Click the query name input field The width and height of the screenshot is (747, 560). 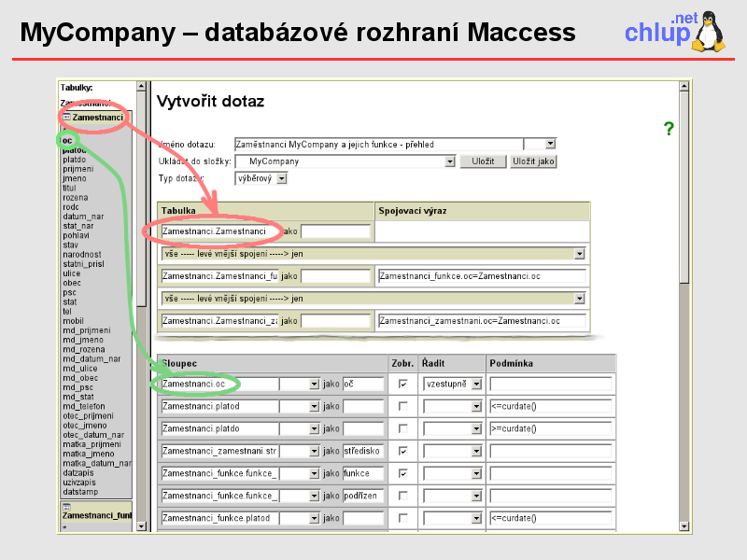pos(379,145)
